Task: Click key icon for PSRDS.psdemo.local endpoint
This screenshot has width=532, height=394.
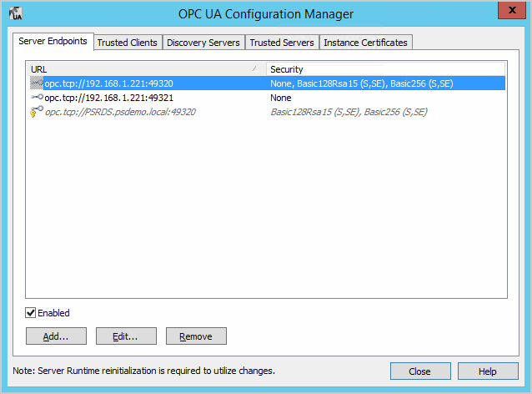Action: tap(37, 111)
